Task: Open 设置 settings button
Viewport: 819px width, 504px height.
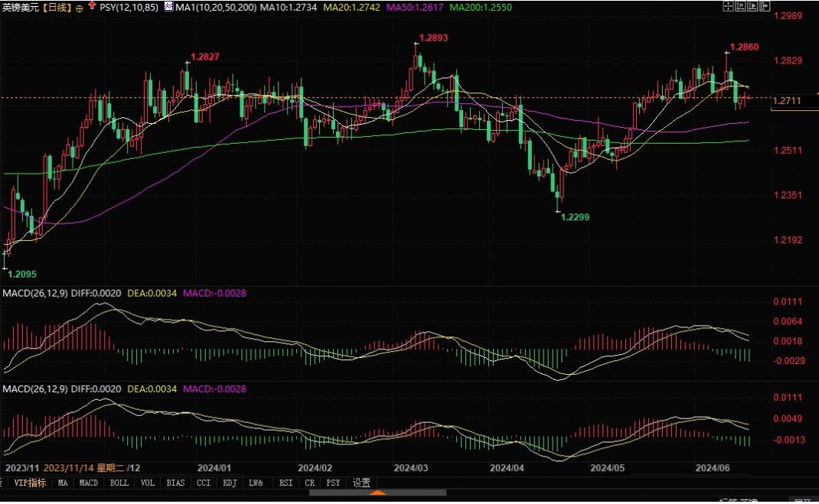Action: [361, 483]
